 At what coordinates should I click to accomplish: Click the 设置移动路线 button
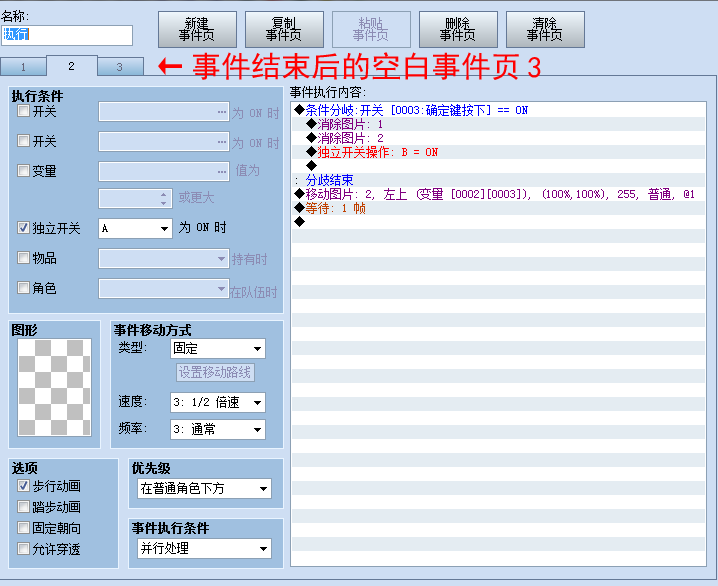coord(215,372)
